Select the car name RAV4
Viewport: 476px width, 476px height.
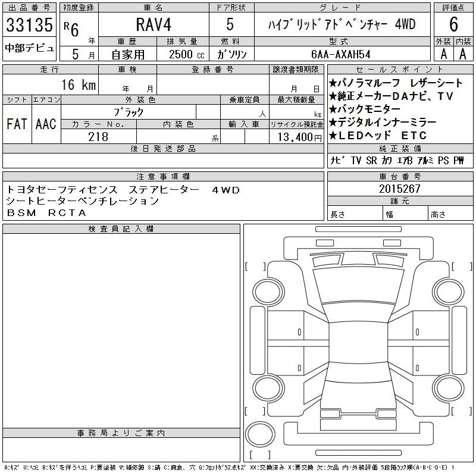[x=154, y=24]
